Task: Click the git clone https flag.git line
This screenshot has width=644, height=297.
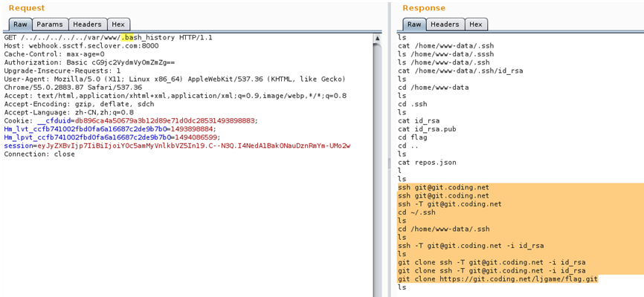Action: [497, 279]
